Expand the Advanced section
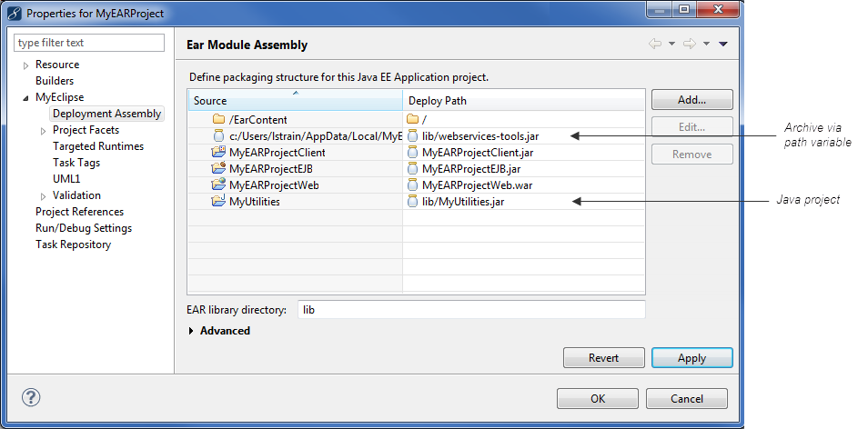Screen dimensions: 868x429 [x=191, y=331]
